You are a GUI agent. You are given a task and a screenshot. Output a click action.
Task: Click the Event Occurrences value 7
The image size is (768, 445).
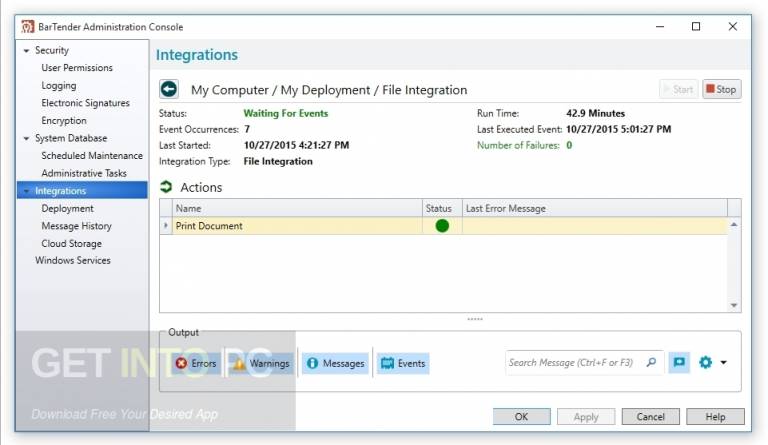[247, 129]
